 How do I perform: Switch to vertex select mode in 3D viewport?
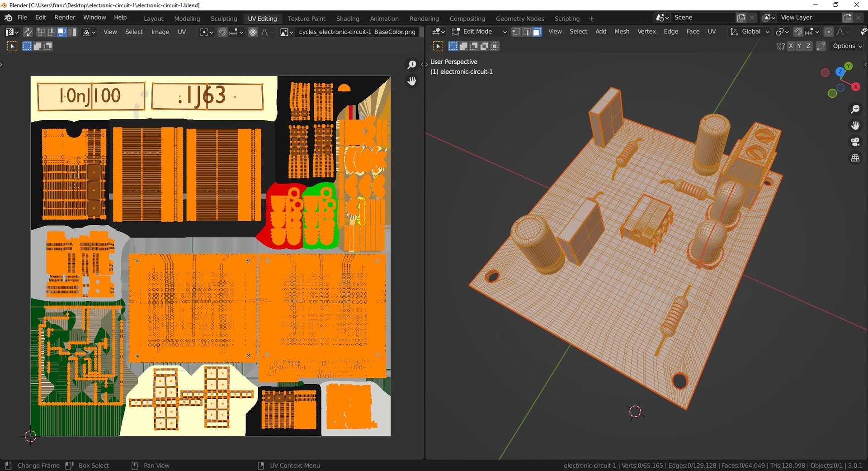coord(516,32)
